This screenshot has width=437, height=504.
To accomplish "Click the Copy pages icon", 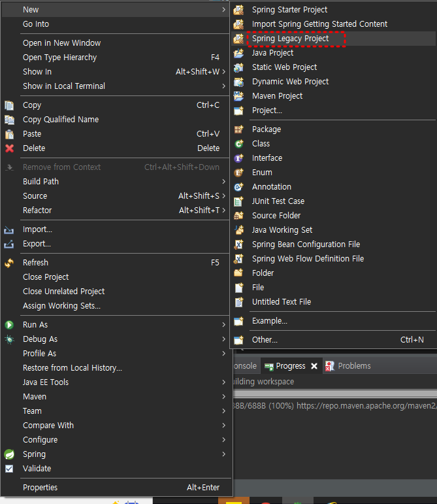I will click(x=9, y=105).
